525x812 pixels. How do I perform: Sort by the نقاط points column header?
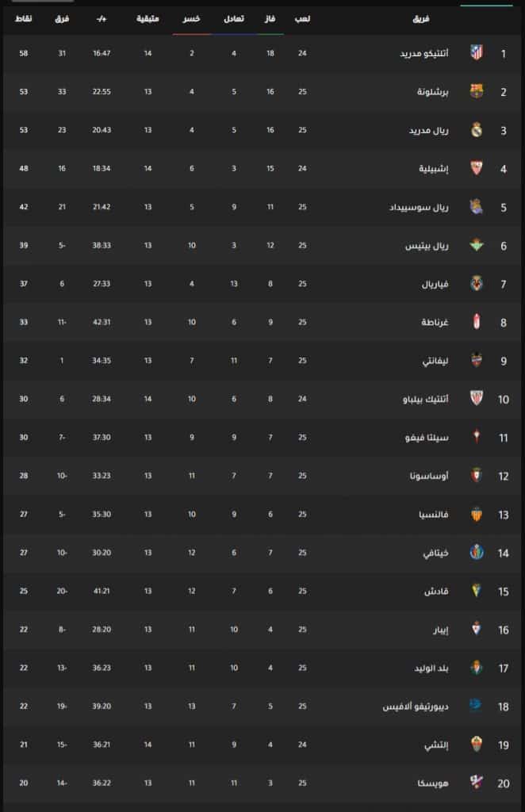coord(23,19)
